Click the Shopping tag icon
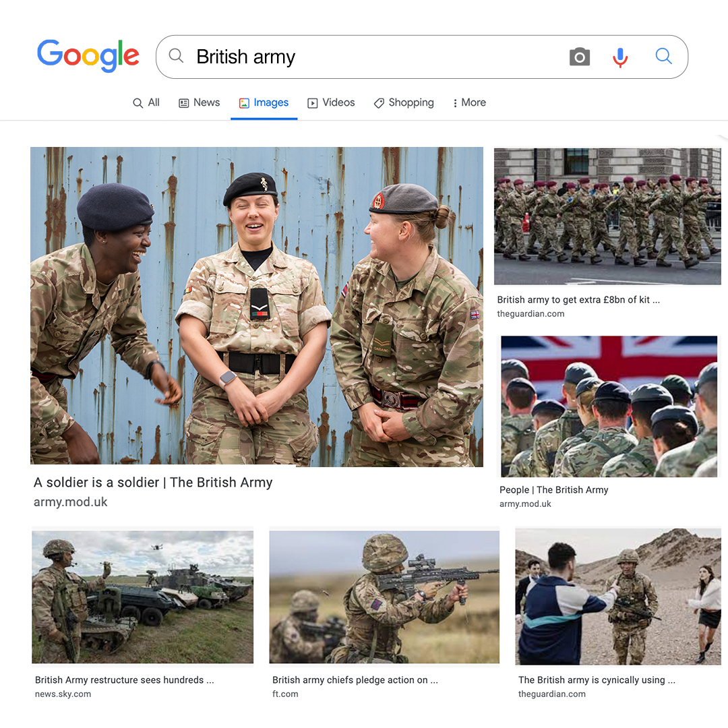This screenshot has width=728, height=728. [379, 103]
